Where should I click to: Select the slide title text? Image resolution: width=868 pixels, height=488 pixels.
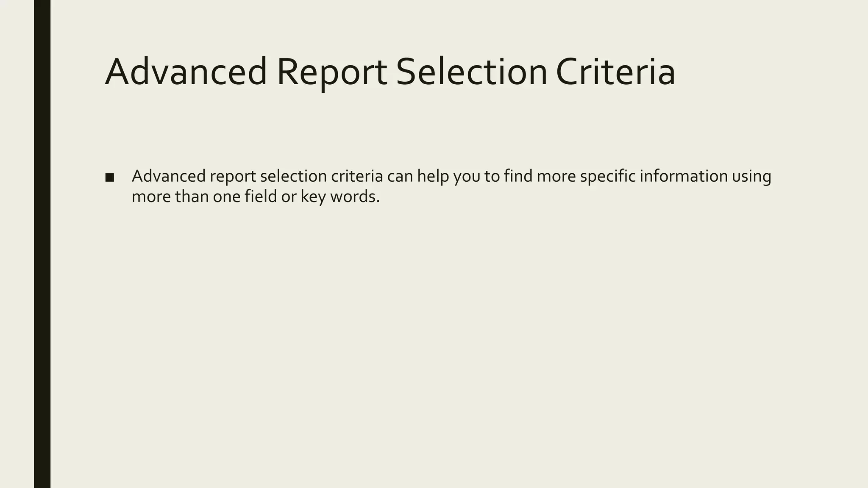[x=390, y=72]
